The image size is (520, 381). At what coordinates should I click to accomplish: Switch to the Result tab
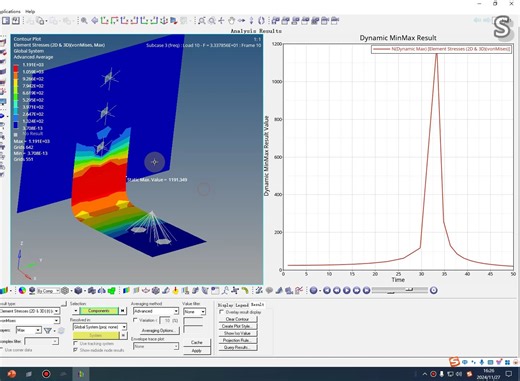pyautogui.click(x=258, y=305)
